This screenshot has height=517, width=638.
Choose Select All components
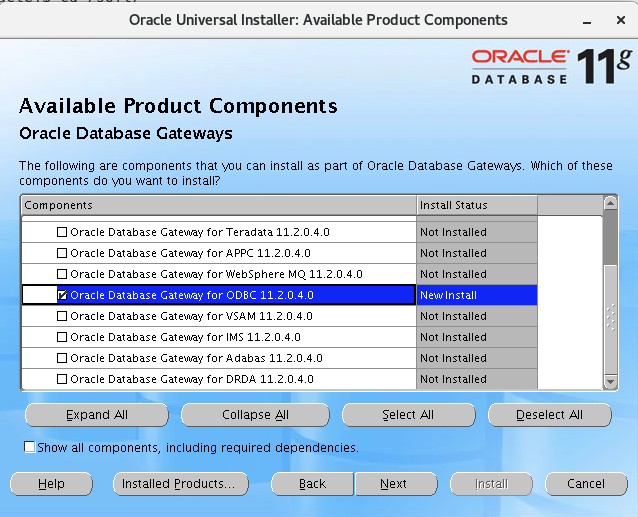pos(409,415)
